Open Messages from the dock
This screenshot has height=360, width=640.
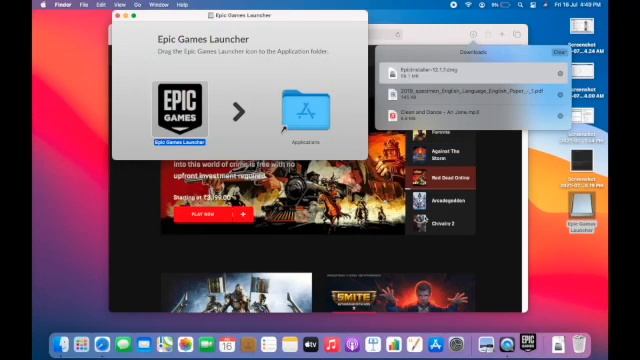(x=123, y=344)
